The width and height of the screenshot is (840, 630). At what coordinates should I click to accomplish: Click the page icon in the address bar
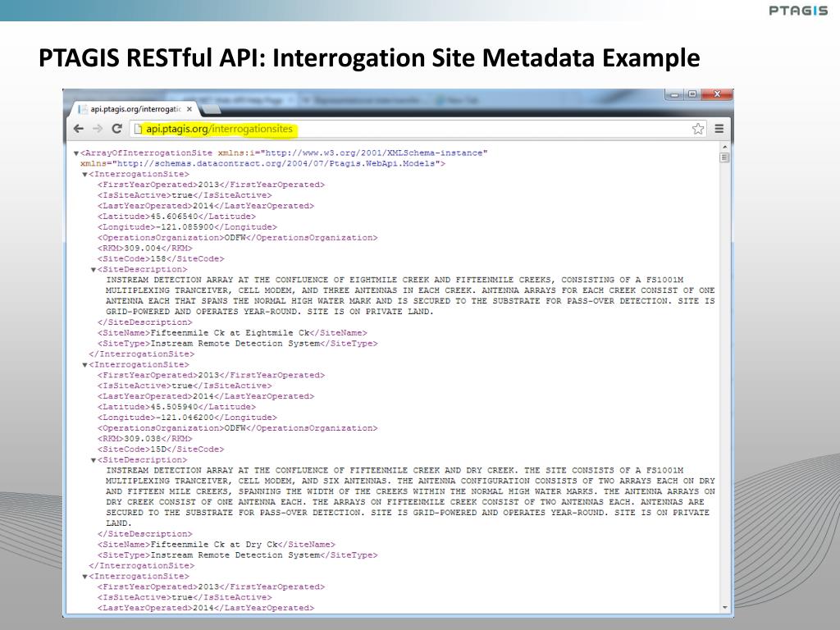(138, 129)
